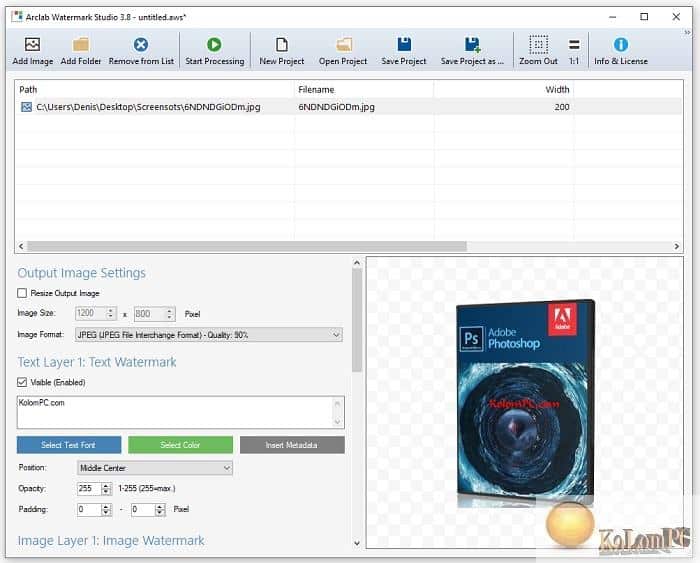Image resolution: width=700 pixels, height=563 pixels.
Task: Click the first Padding value field
Action: coord(89,509)
